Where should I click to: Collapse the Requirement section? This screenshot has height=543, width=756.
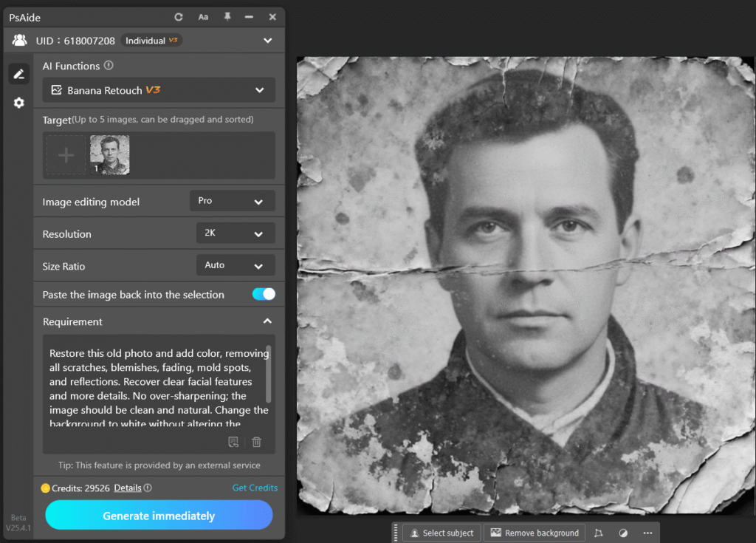267,321
